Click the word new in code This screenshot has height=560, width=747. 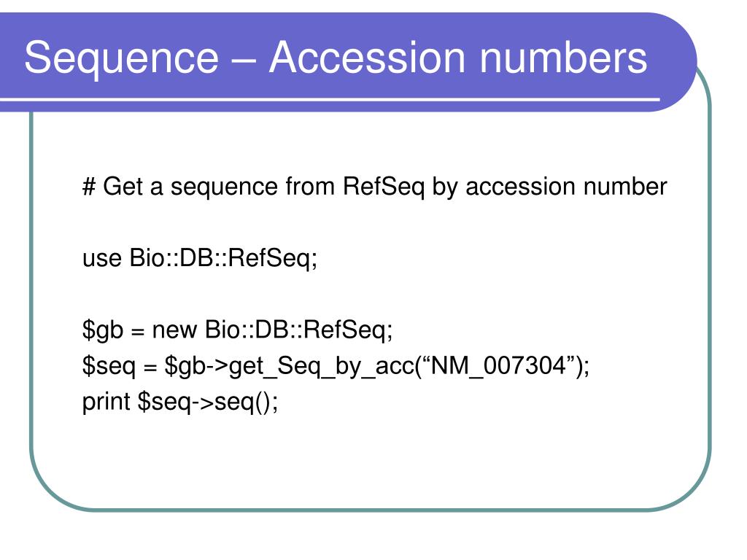tap(174, 330)
